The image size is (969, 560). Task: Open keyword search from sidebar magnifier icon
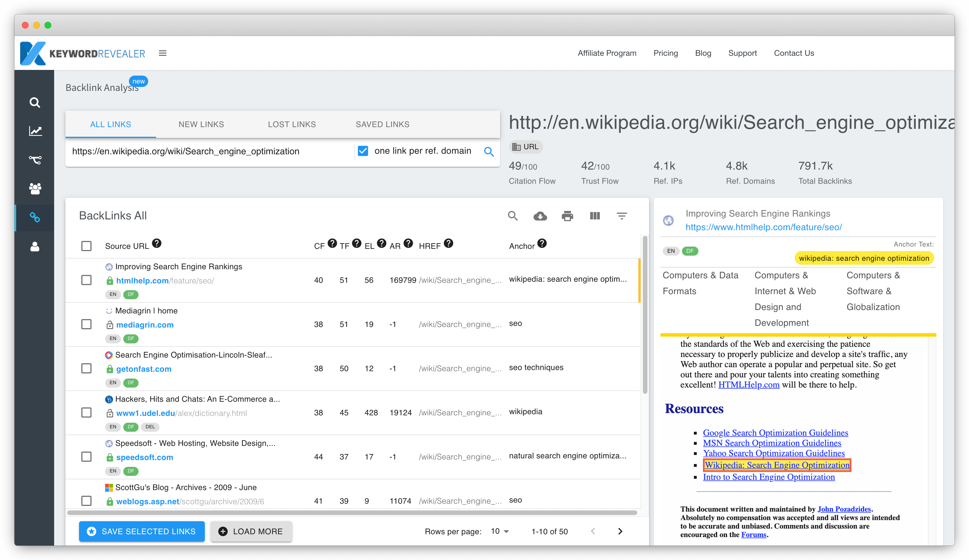(35, 102)
